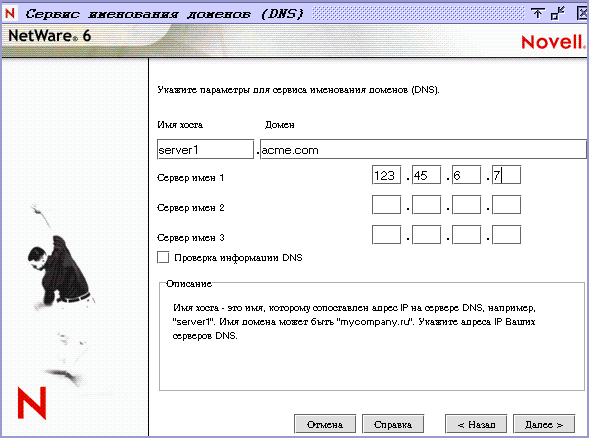Screen dimensions: 589x438
Task: Select first octet 123 of Сервер имен 1
Action: [386, 175]
